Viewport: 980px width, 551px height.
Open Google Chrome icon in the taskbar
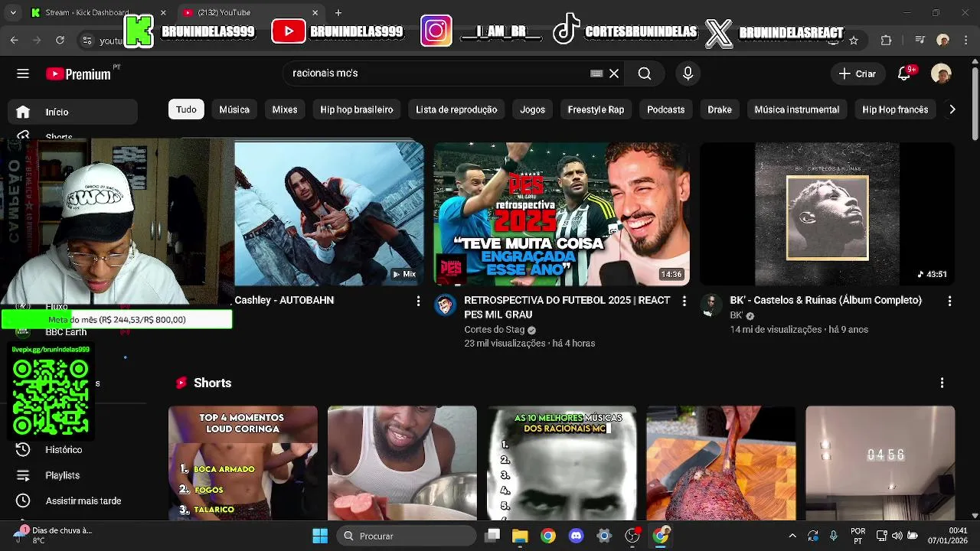click(548, 536)
